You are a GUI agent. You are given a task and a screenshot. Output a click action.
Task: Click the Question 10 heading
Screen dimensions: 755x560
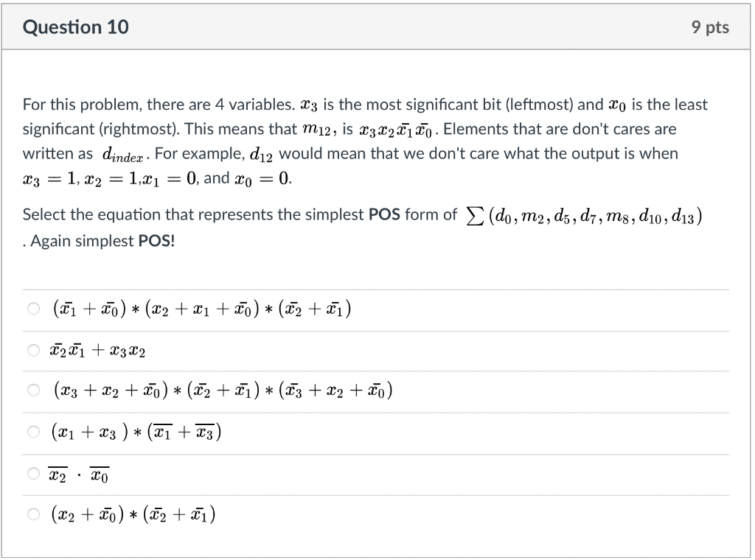75,27
